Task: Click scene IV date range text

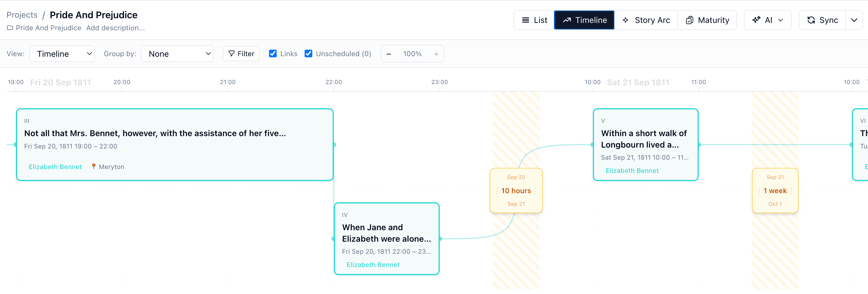Action: [x=386, y=252]
